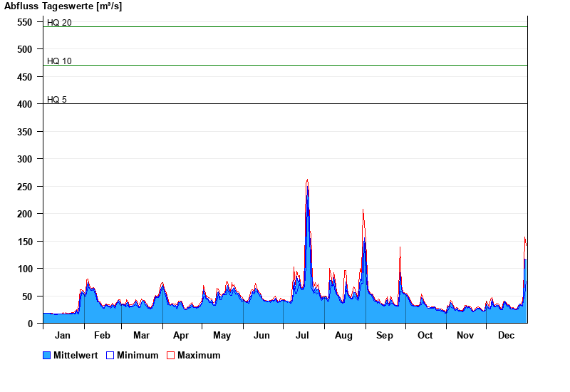Click the Oct month label on x-axis
Screen dimensions: 570x392
click(425, 336)
